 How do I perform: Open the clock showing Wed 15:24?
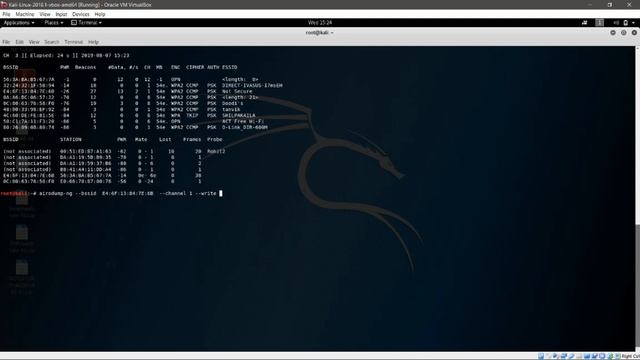[320, 23]
